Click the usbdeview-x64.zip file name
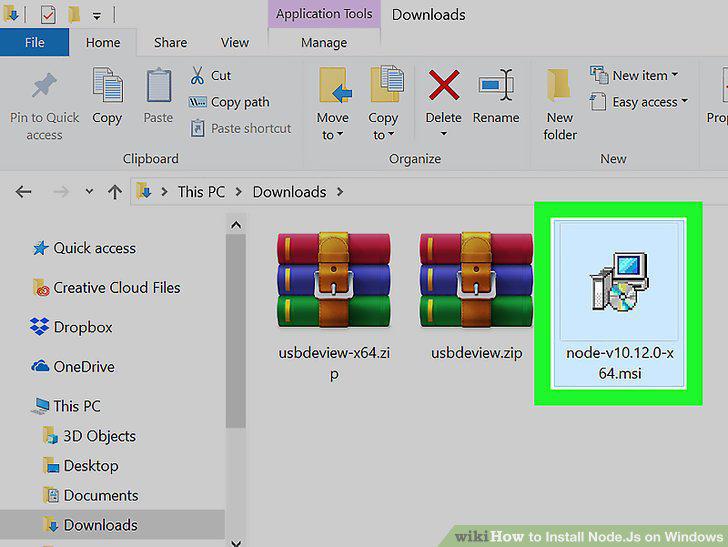The width and height of the screenshot is (728, 547). pos(334,363)
